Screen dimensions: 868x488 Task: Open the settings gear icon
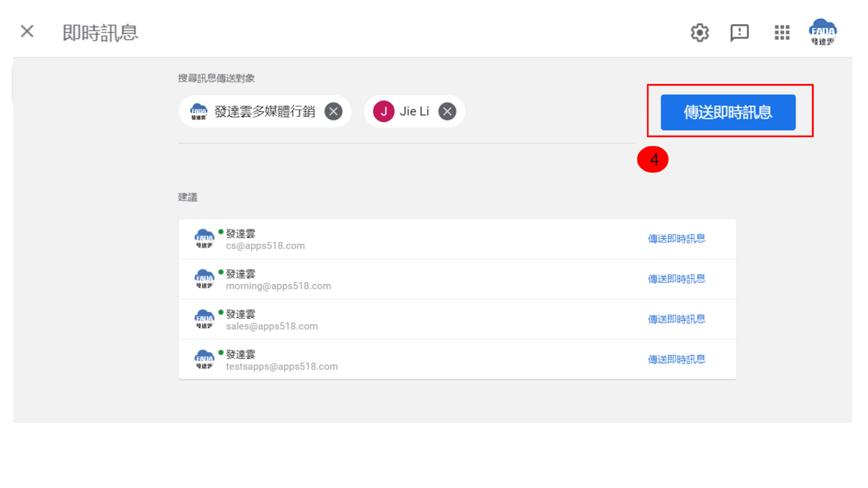coord(700,33)
